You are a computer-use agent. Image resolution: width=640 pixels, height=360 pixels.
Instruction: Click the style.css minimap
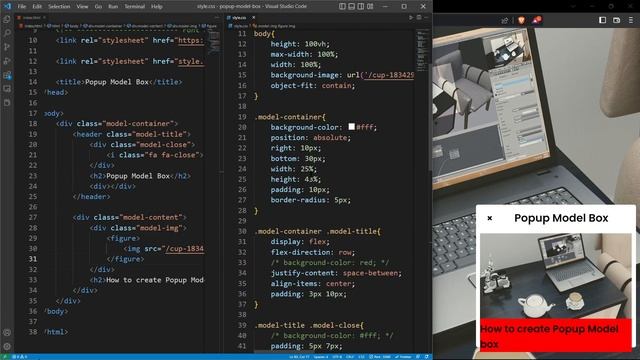pos(422,51)
